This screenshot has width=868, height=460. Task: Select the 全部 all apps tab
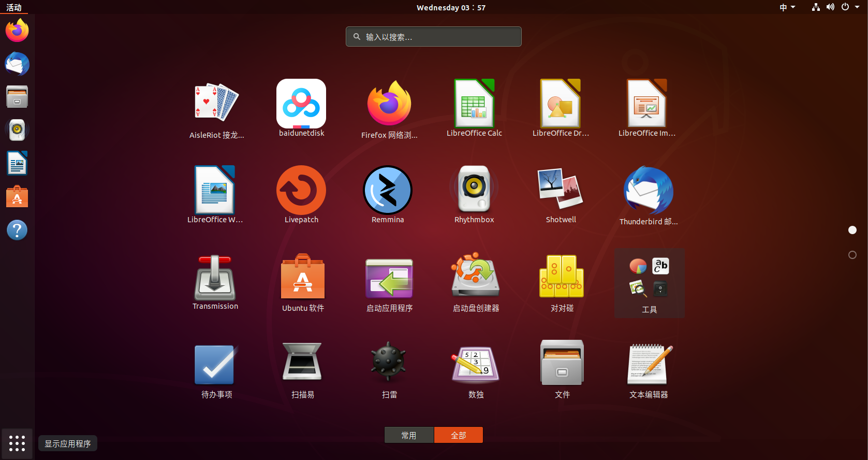(x=459, y=435)
